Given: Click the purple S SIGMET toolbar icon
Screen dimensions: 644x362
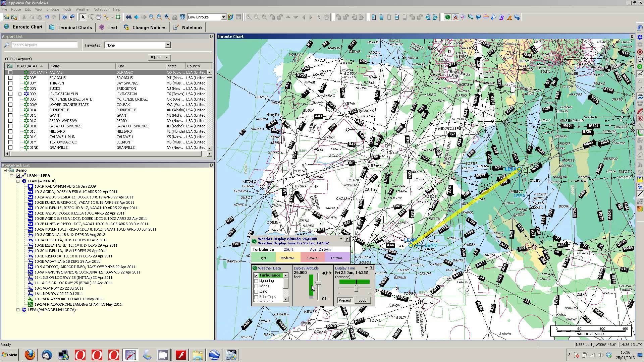Looking at the screenshot, I should point(501,17).
